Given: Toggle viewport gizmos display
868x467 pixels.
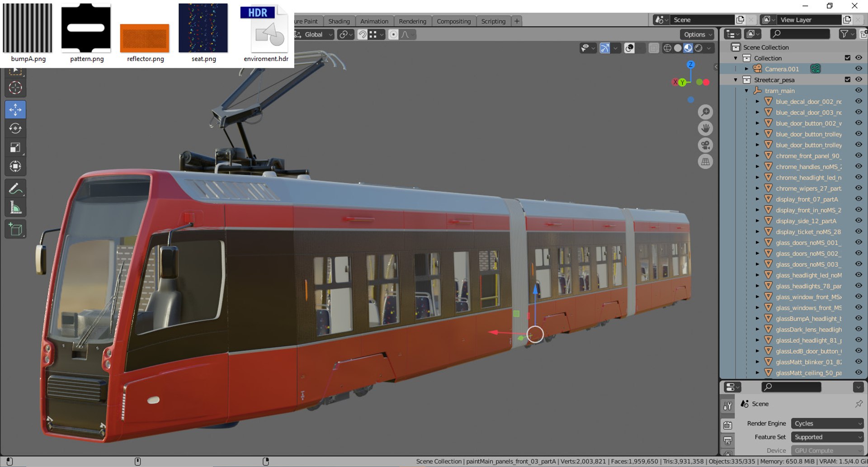Looking at the screenshot, I should 605,48.
